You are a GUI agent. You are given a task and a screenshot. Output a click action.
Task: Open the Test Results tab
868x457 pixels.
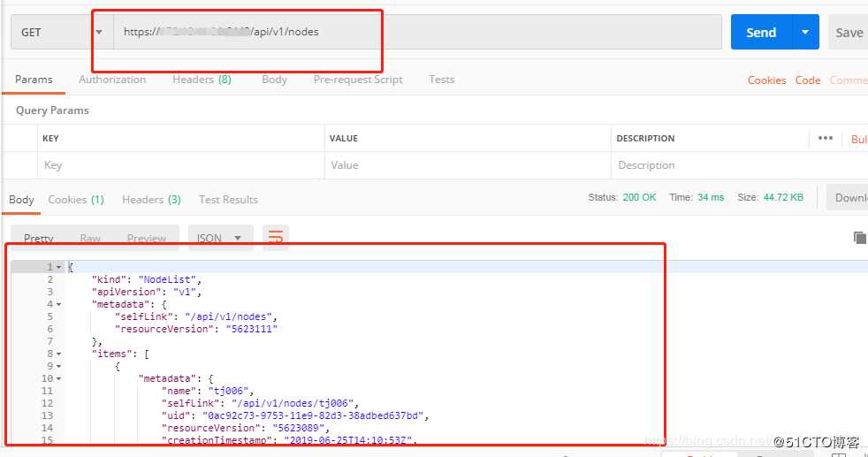tap(228, 200)
